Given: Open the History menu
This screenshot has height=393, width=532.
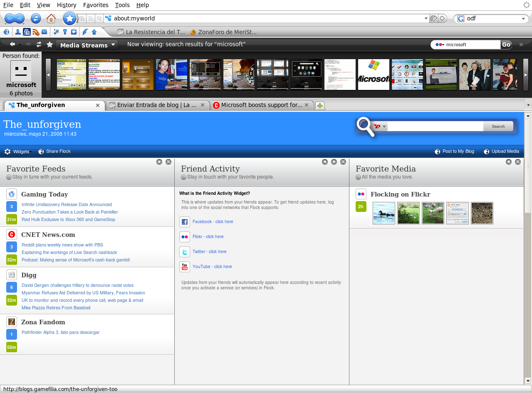Looking at the screenshot, I should (x=67, y=5).
